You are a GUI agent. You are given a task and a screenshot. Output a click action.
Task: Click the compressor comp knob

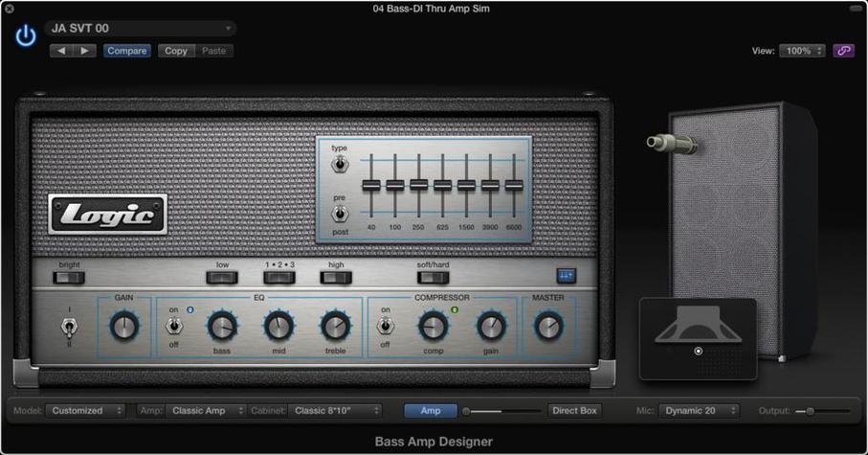[433, 326]
